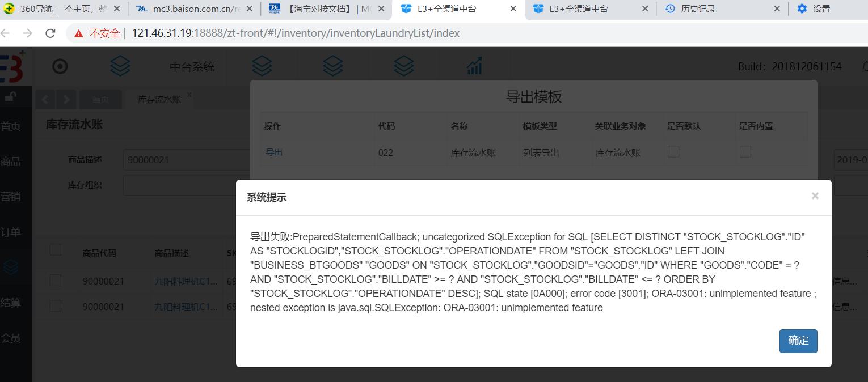Open the date field showing 2019-0
The height and width of the screenshot is (382, 868).
pos(852,160)
